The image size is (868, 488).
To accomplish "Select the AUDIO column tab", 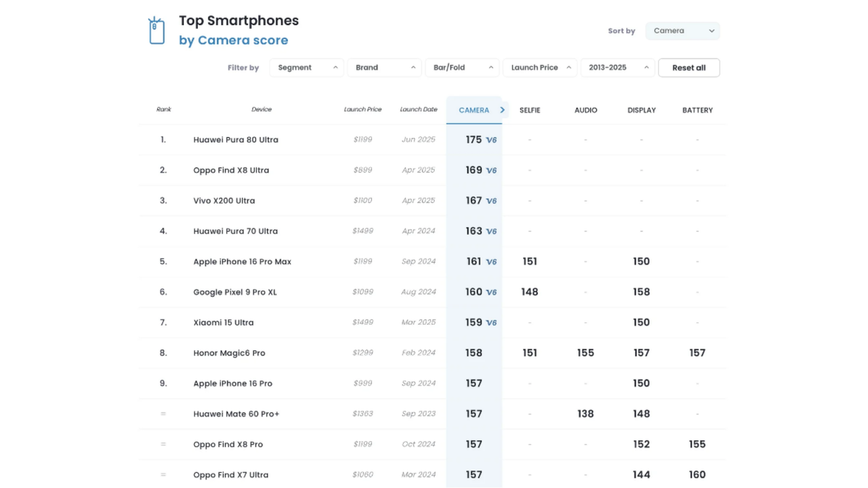I will [586, 110].
